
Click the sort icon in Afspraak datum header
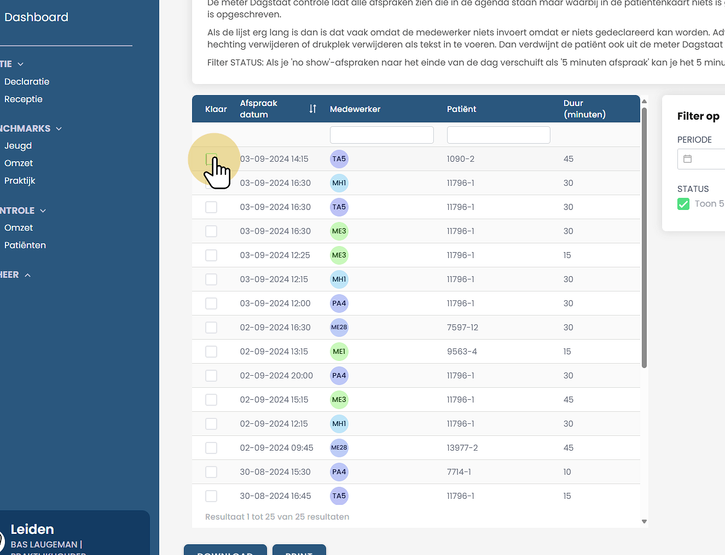[x=313, y=109]
